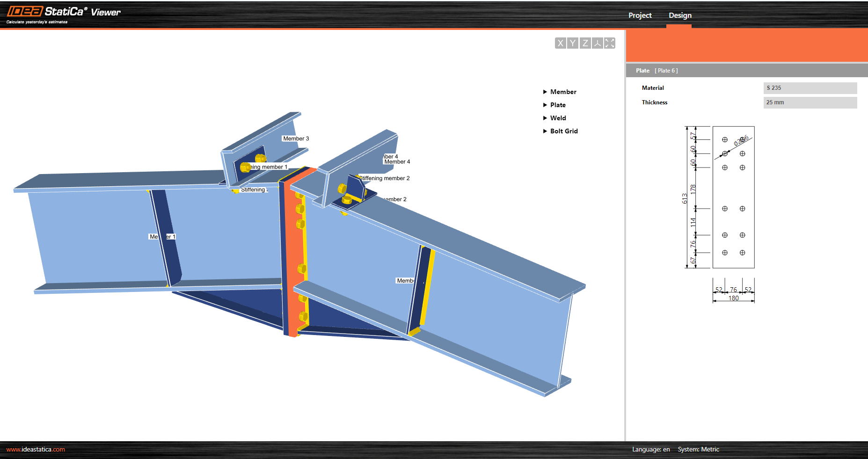The image size is (868, 459).
Task: Click the 180 overall width dimension
Action: [733, 298]
